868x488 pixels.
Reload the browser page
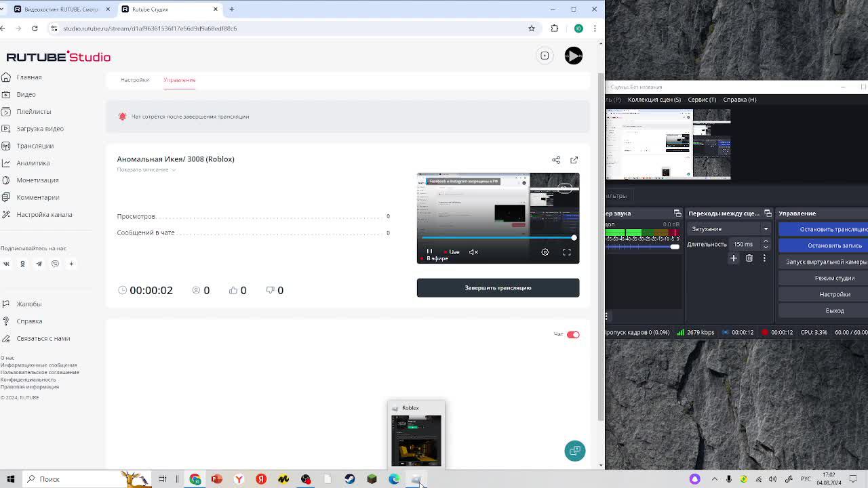click(x=35, y=28)
